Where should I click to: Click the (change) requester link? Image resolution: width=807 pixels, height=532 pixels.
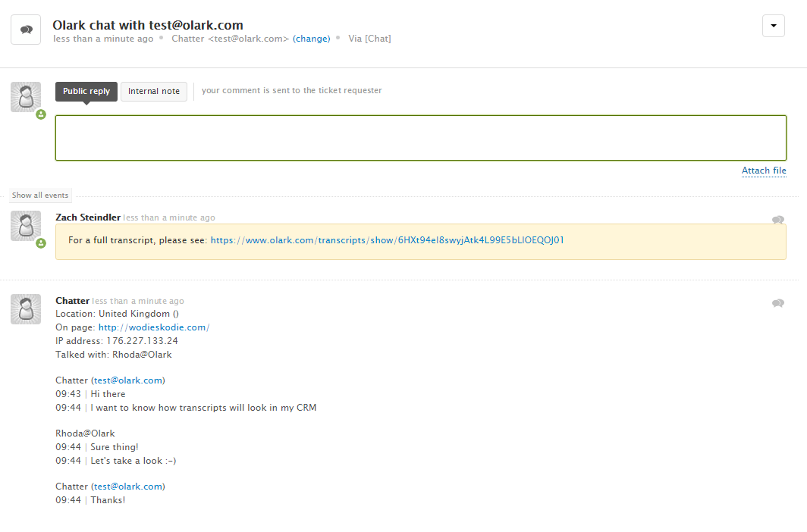311,39
